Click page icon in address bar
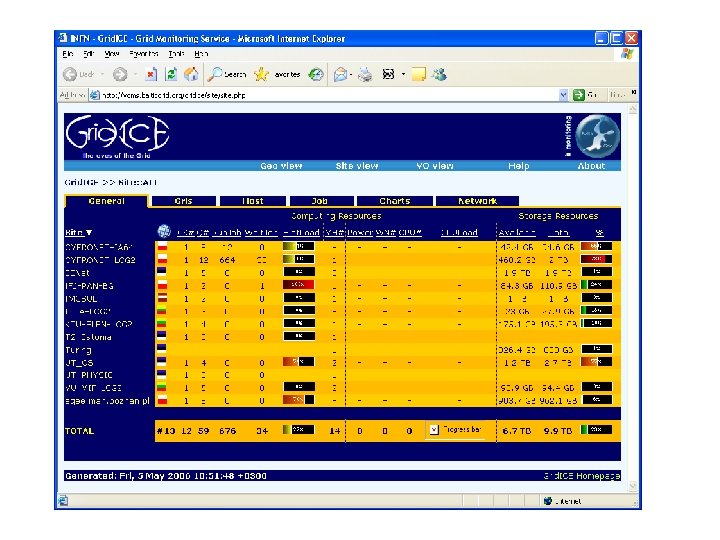Screen dimensions: 720x540 coord(95,95)
